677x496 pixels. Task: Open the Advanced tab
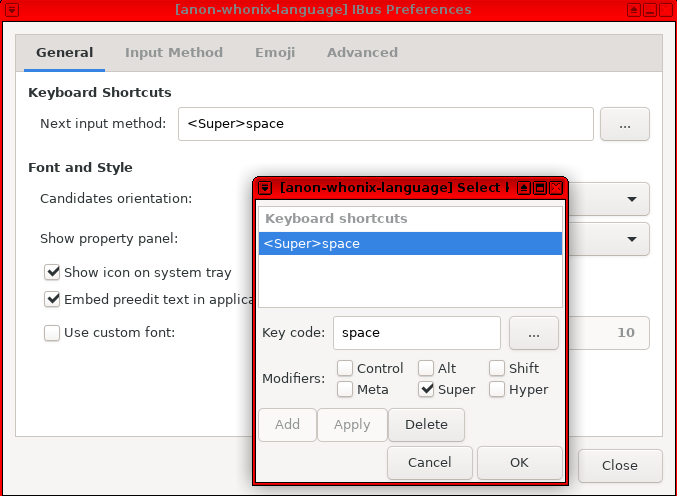coord(362,52)
